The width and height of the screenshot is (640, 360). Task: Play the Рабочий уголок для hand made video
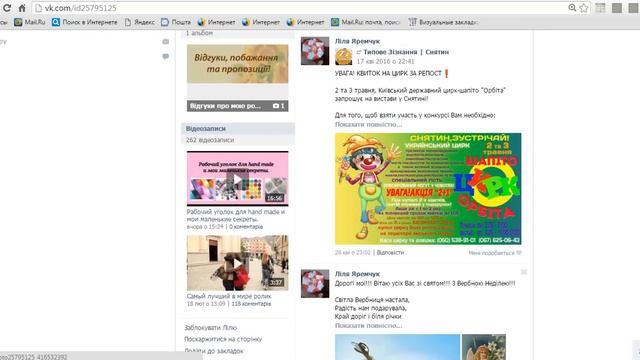pos(238,178)
